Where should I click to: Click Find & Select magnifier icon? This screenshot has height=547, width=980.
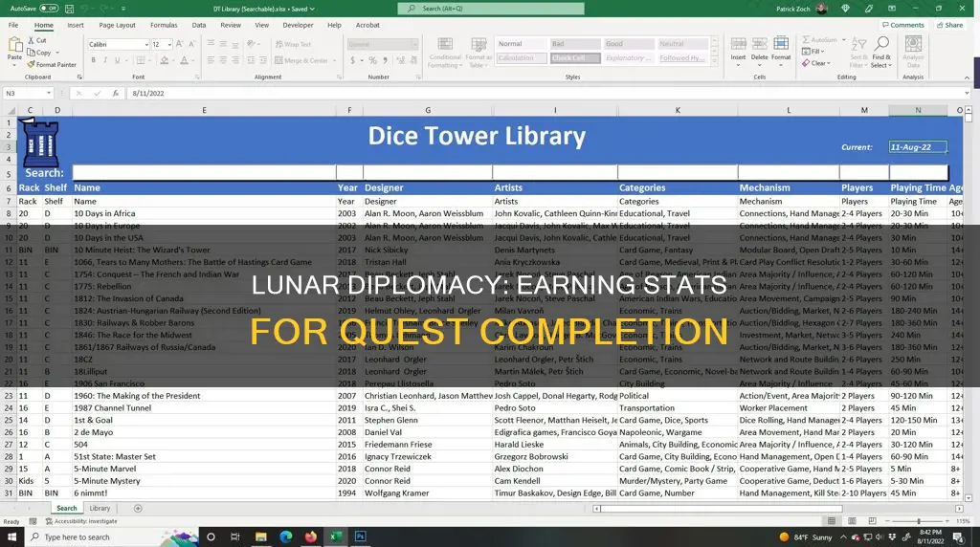point(881,44)
